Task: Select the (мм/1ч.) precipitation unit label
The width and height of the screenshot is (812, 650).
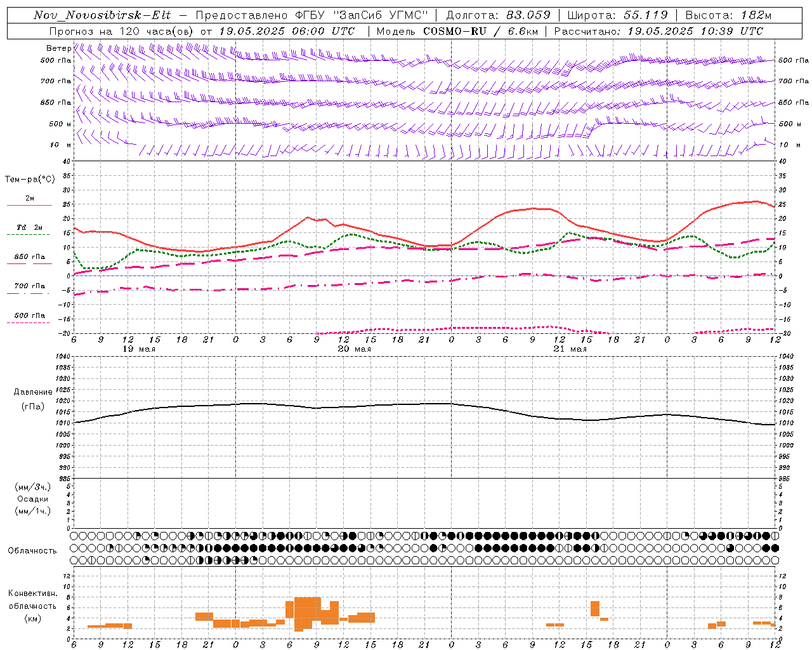Action: pos(33,511)
